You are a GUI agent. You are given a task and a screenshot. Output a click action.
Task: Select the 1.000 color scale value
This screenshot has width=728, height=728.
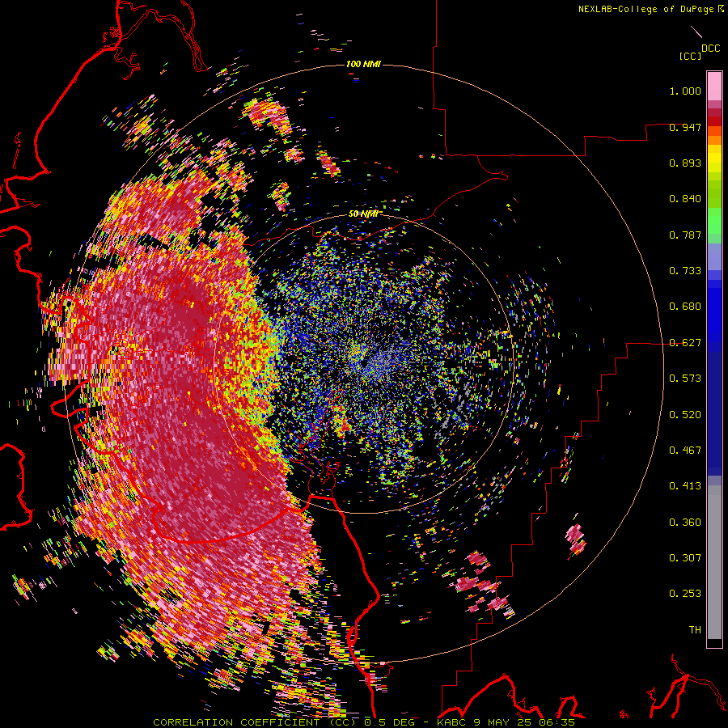[685, 91]
